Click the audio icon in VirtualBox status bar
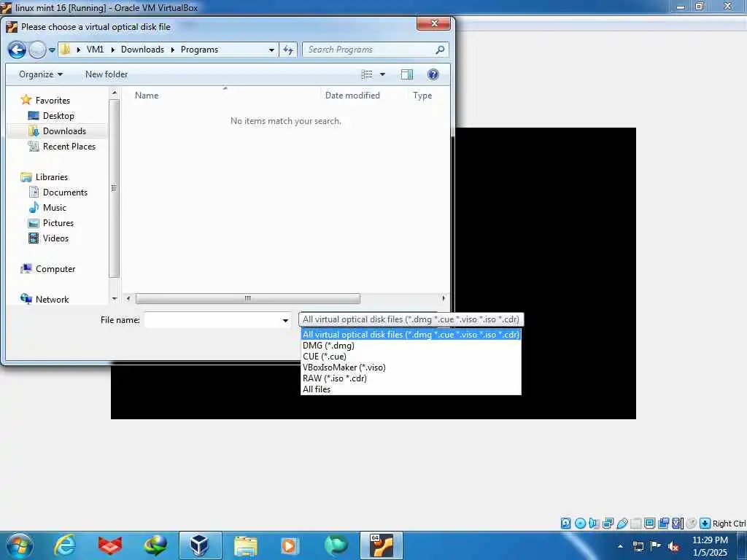The height and width of the screenshot is (560, 747). (594, 524)
